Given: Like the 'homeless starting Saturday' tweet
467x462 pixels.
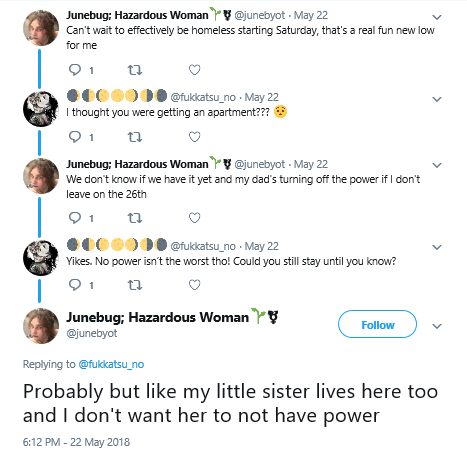Looking at the screenshot, I should click(195, 70).
